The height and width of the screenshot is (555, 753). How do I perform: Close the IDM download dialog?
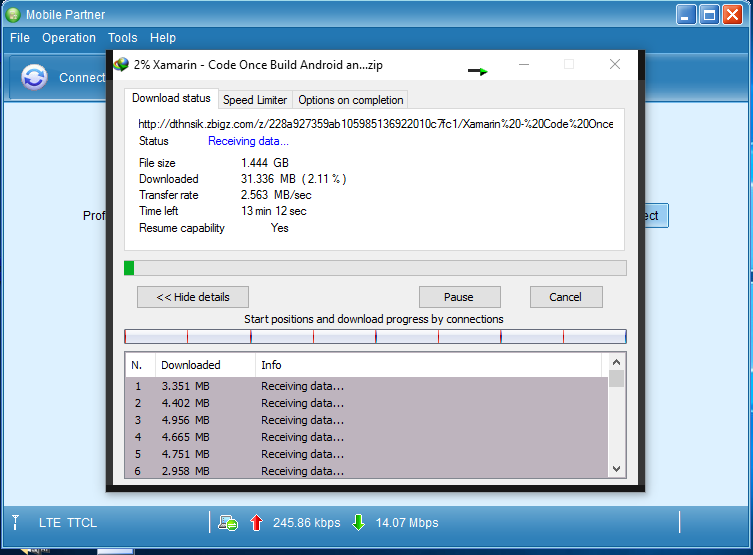click(615, 64)
